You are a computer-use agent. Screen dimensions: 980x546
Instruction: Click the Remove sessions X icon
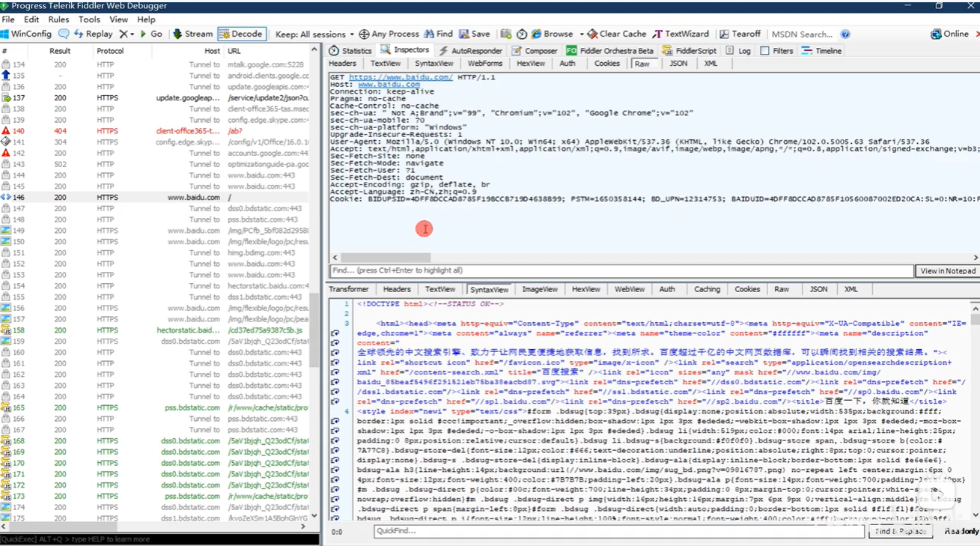point(124,34)
